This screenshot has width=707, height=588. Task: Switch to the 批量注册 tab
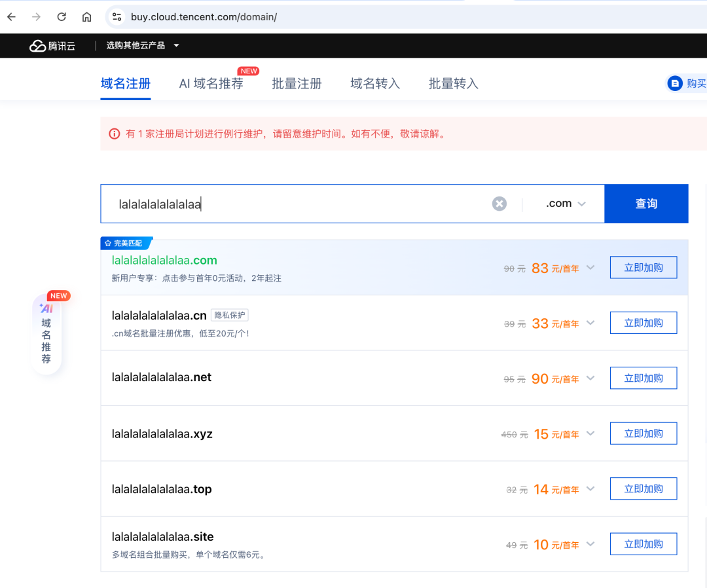(297, 84)
